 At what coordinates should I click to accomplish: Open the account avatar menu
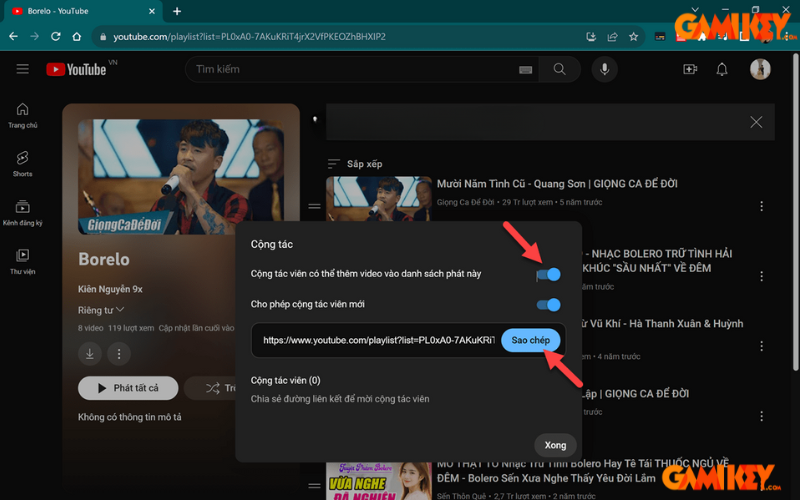click(x=760, y=69)
